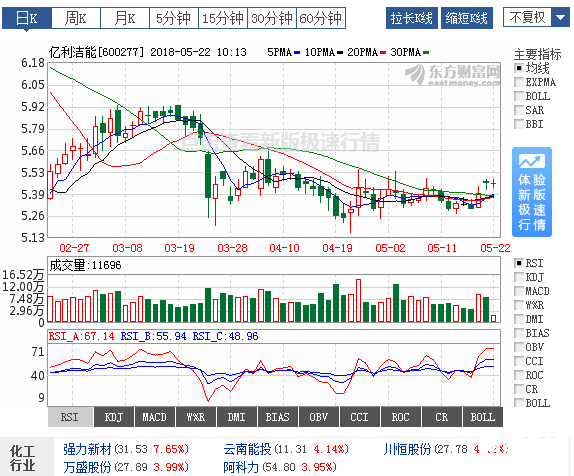Switch to the BIAS bottom tab
The width and height of the screenshot is (574, 476).
278,417
